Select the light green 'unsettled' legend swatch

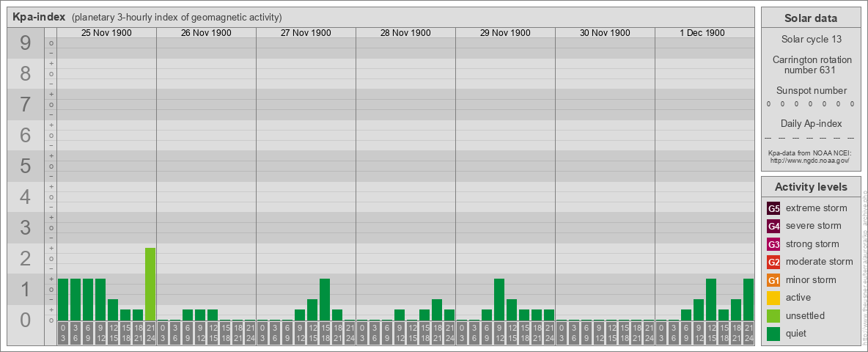tap(773, 316)
